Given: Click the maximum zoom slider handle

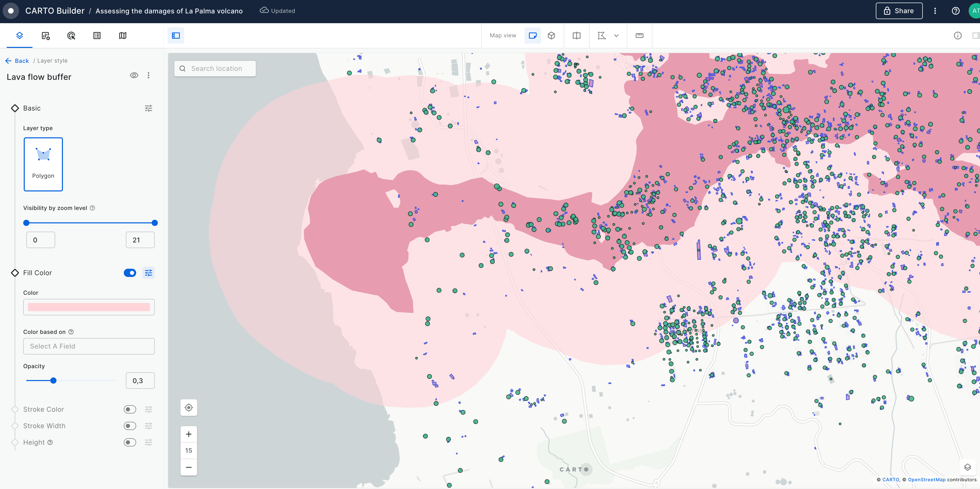Looking at the screenshot, I should point(154,223).
